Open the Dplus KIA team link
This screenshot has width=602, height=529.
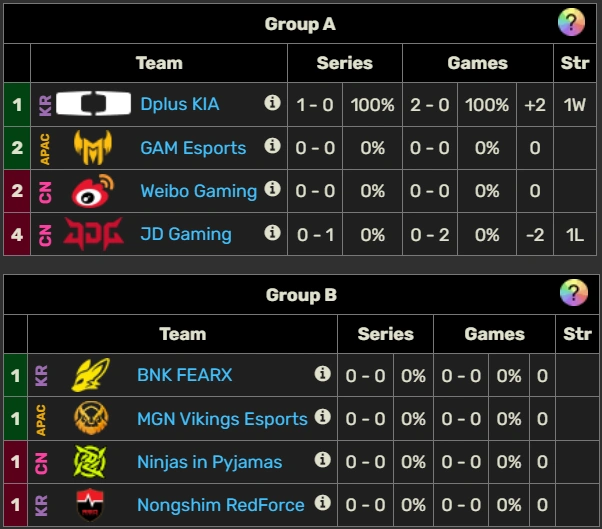coord(180,104)
